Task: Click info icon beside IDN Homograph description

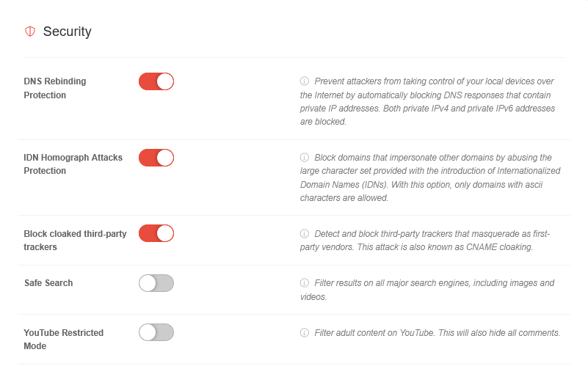Action: tap(305, 158)
